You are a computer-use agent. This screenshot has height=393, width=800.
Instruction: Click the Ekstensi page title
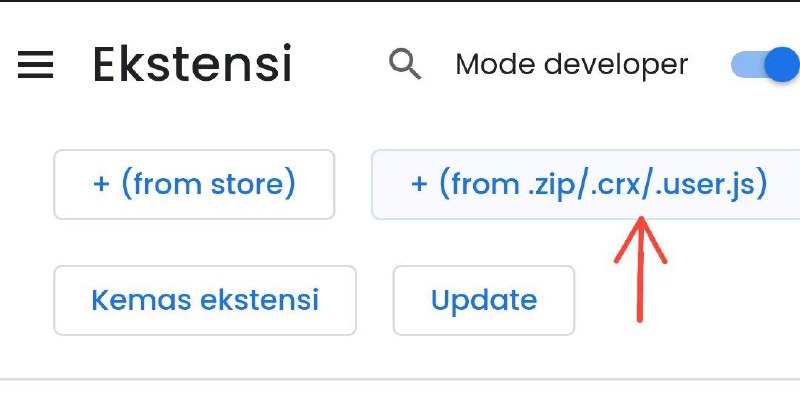click(x=192, y=64)
